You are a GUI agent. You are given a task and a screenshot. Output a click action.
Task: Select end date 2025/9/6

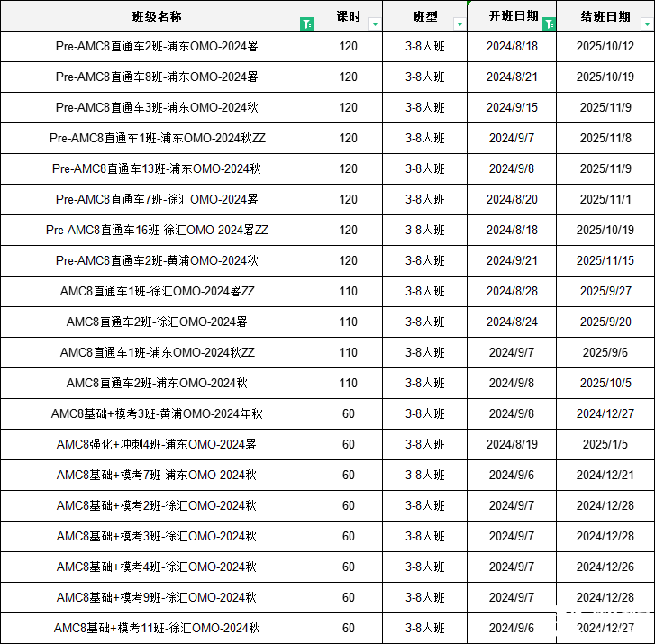[x=605, y=352]
